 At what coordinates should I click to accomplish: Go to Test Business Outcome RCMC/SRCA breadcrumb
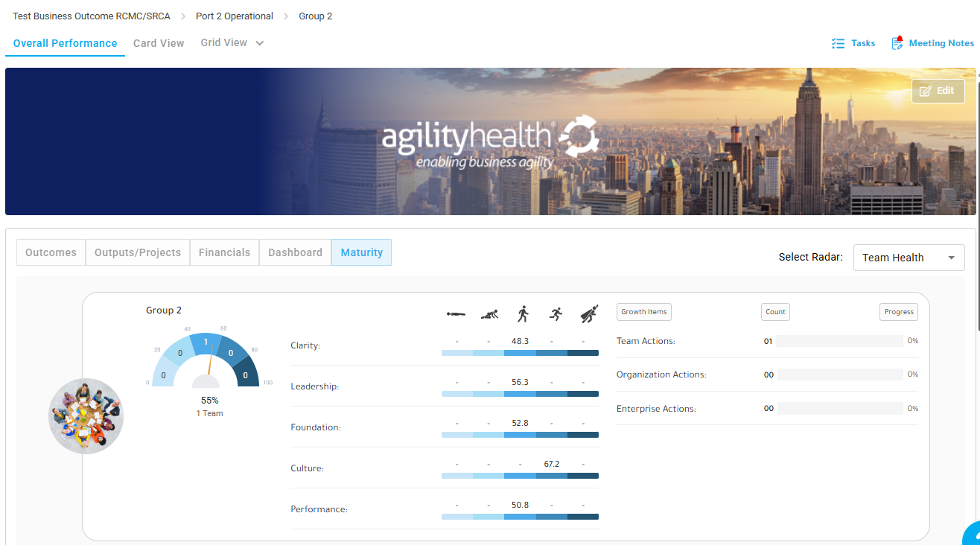pyautogui.click(x=92, y=16)
